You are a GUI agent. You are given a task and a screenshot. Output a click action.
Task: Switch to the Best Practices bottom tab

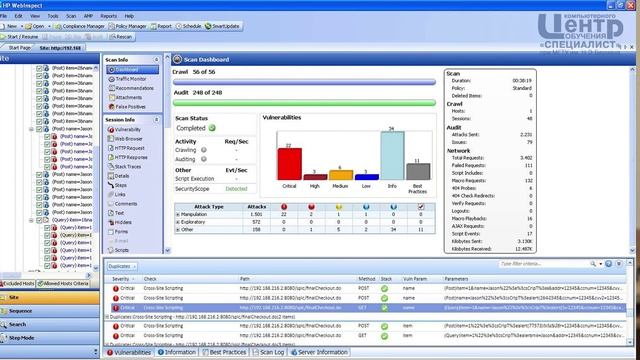[x=224, y=352]
